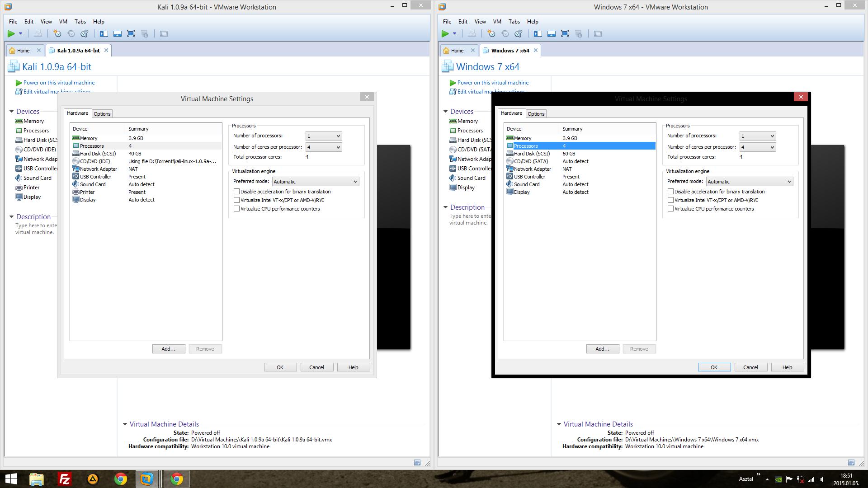Open the power options arrow in Windows 7 toolbar
The image size is (868, 488).
click(x=454, y=33)
